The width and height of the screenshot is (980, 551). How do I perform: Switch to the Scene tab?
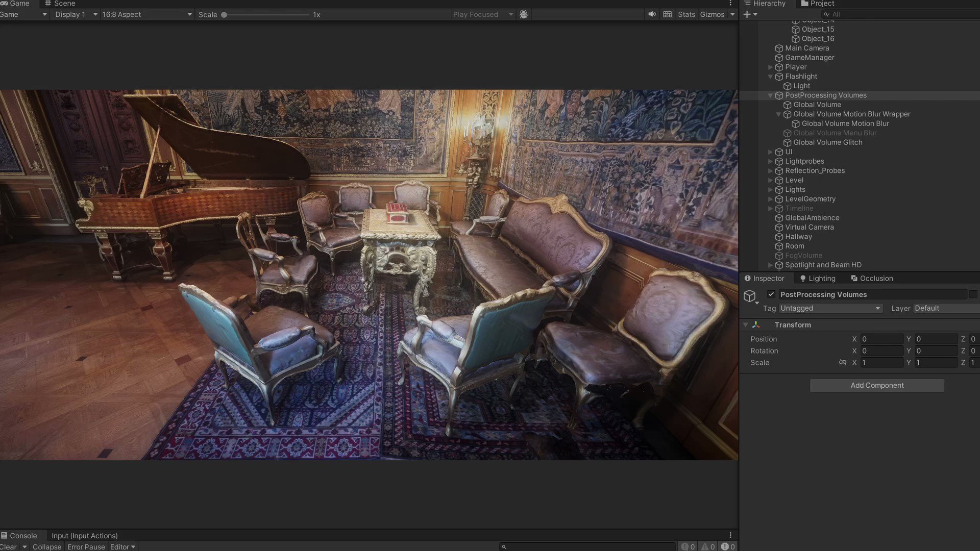(64, 4)
